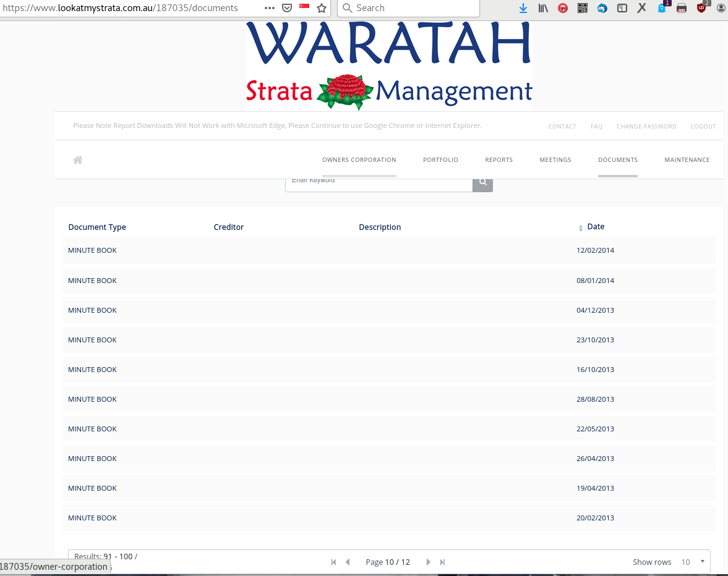
Task: Open the Maintenance menu
Action: [687, 159]
